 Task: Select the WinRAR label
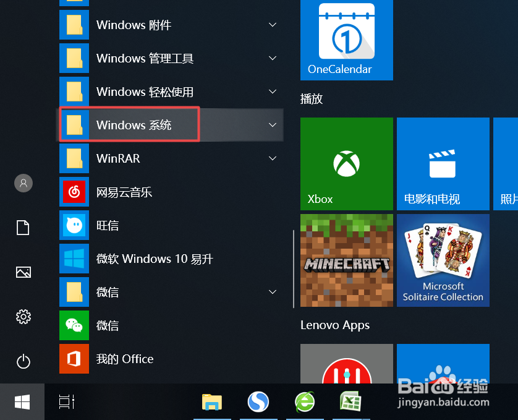point(118,158)
